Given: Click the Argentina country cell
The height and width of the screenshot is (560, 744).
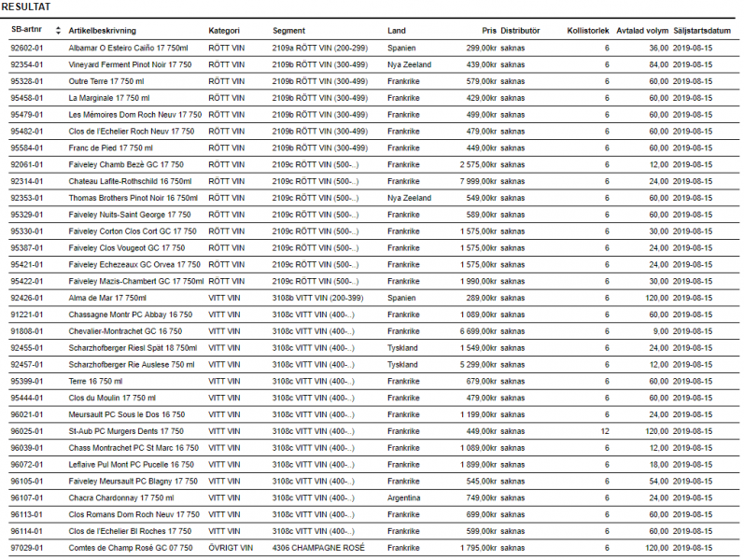Looking at the screenshot, I should (x=404, y=497).
